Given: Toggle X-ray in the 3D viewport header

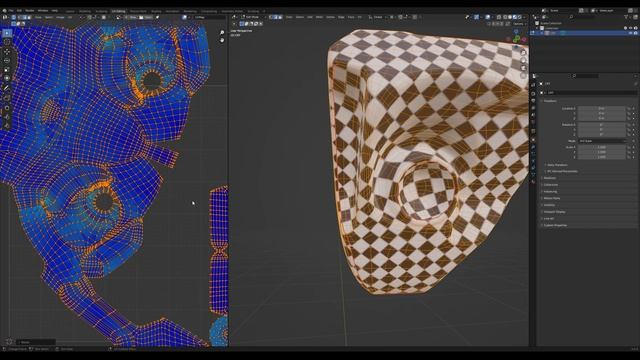Looking at the screenshot, I should pos(499,17).
